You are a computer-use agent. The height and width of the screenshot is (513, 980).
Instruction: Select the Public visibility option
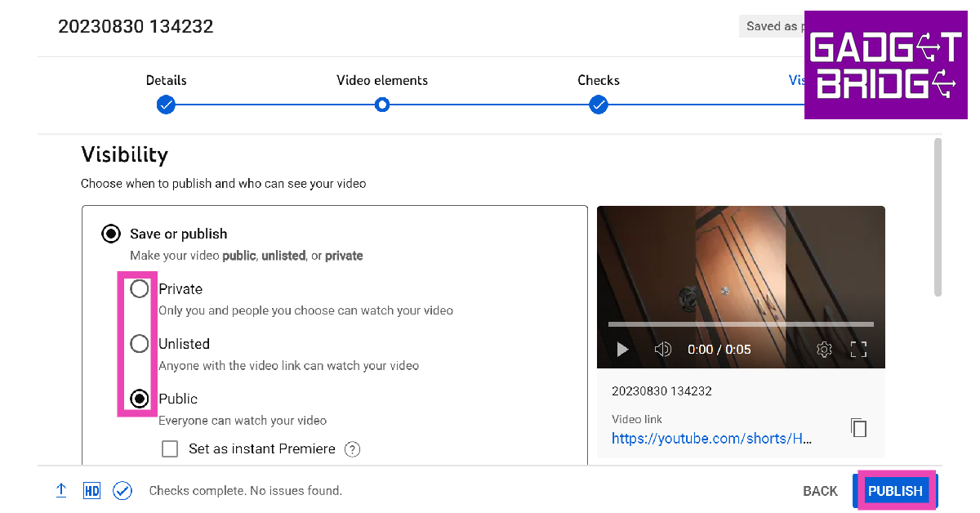tap(140, 399)
